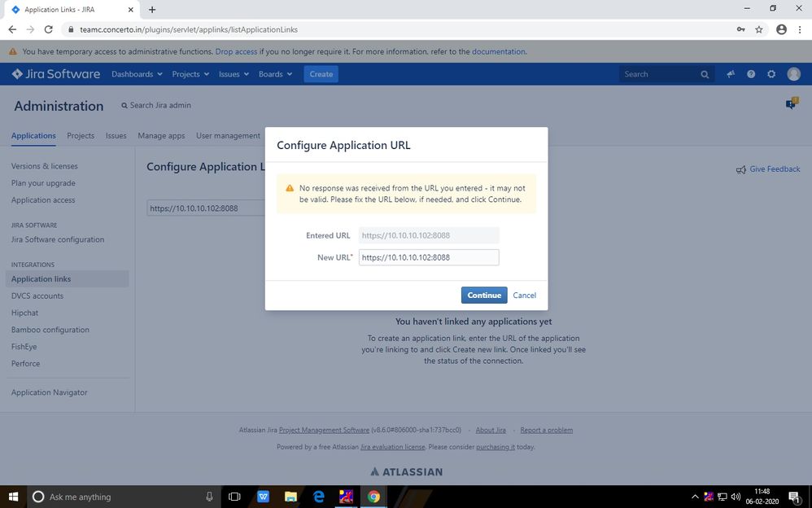Screen dimensions: 812x508
Task: Open About Jira footer link
Action: pos(491,430)
